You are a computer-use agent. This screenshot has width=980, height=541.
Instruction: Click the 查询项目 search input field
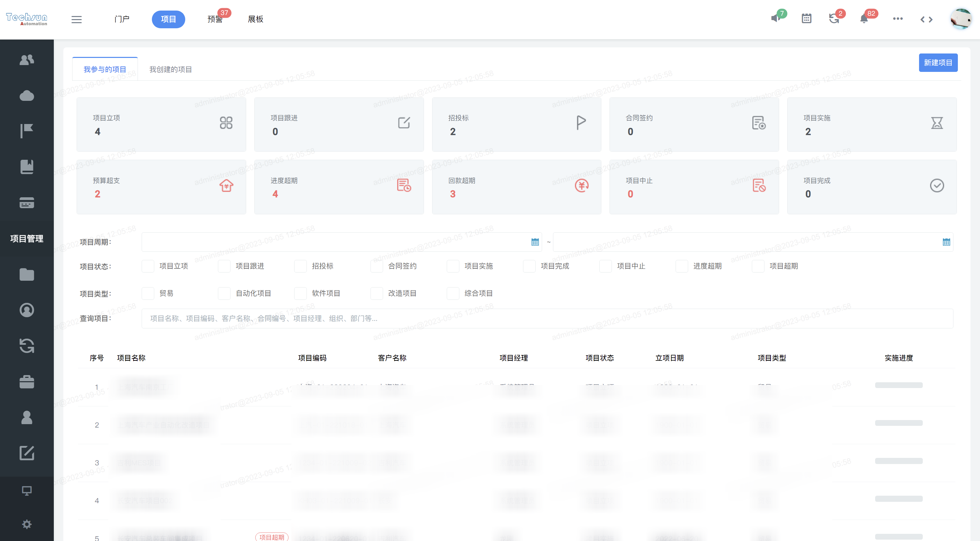tap(547, 318)
